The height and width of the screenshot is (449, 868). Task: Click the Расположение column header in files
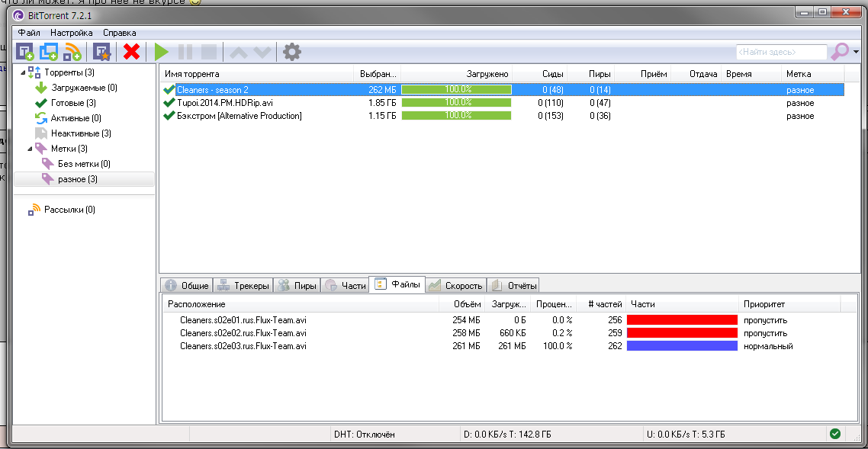click(x=301, y=305)
